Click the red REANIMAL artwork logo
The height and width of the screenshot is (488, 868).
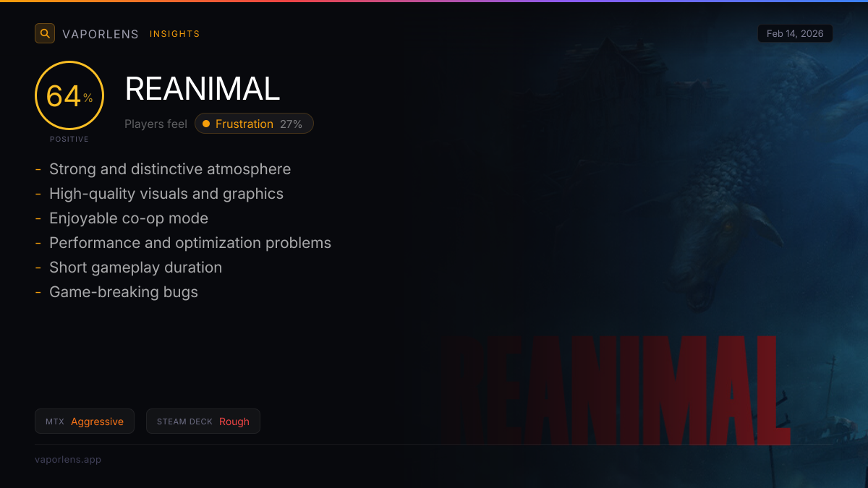[x=617, y=390]
